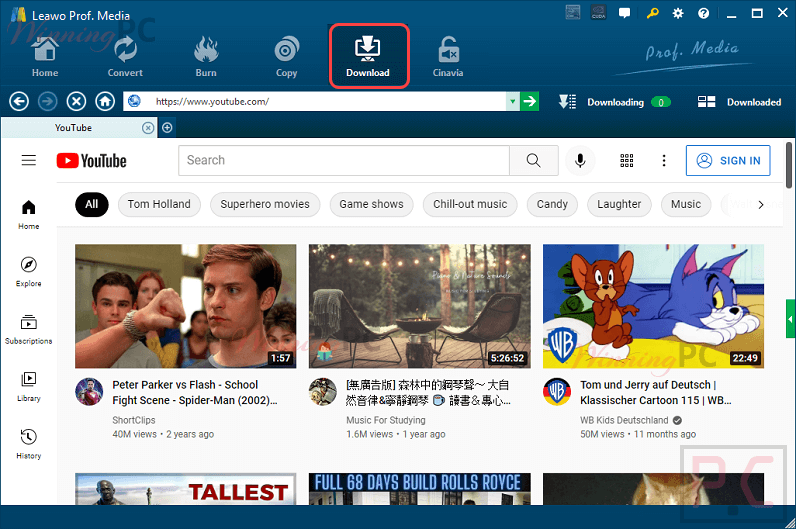Open Home in YouTube sidebar

click(28, 215)
